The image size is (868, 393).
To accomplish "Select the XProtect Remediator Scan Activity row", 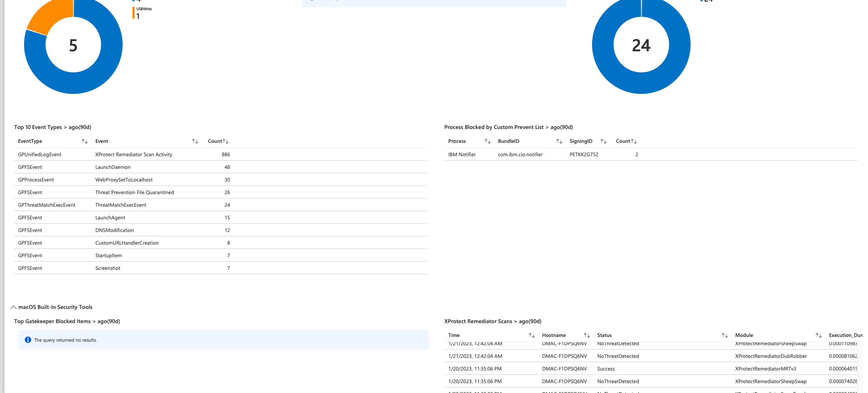I will [x=158, y=154].
